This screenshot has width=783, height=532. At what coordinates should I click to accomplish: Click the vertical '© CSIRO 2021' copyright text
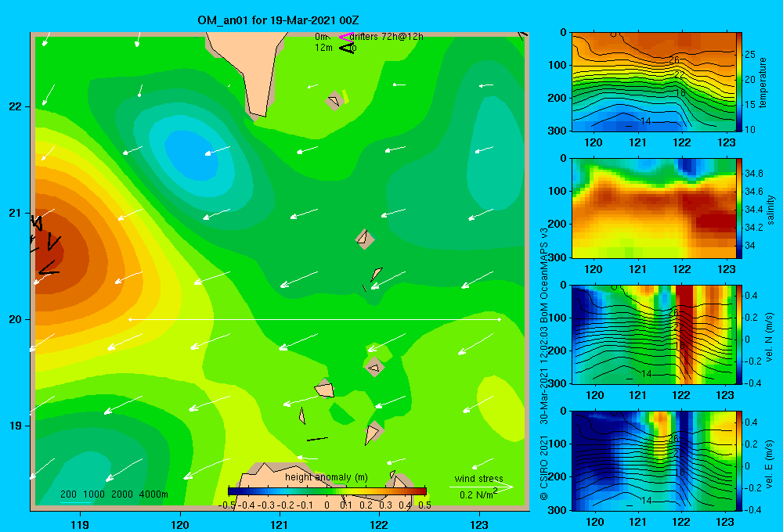[x=544, y=468]
